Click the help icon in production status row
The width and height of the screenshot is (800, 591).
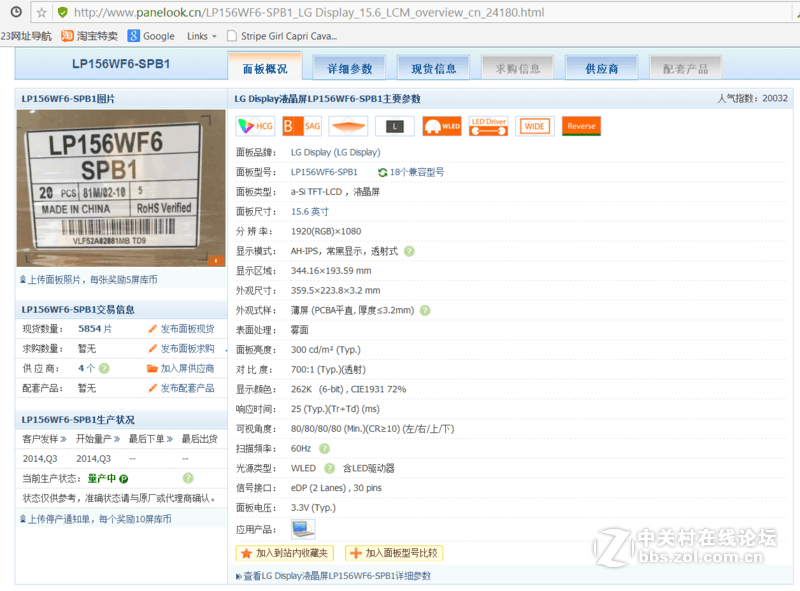click(x=188, y=478)
